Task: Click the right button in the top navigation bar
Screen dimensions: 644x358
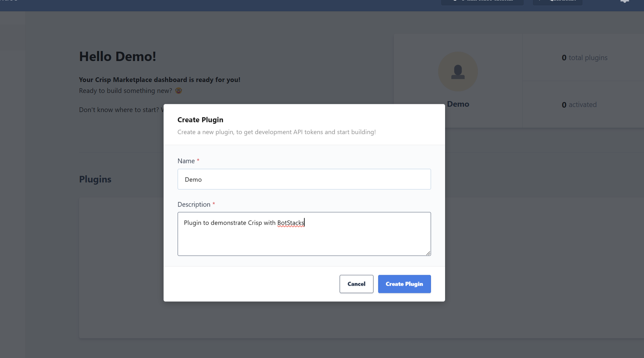Action: click(x=557, y=2)
